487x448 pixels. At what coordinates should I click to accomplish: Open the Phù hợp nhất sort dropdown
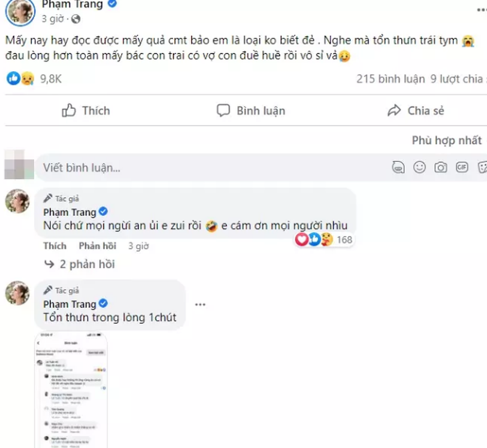coord(448,141)
